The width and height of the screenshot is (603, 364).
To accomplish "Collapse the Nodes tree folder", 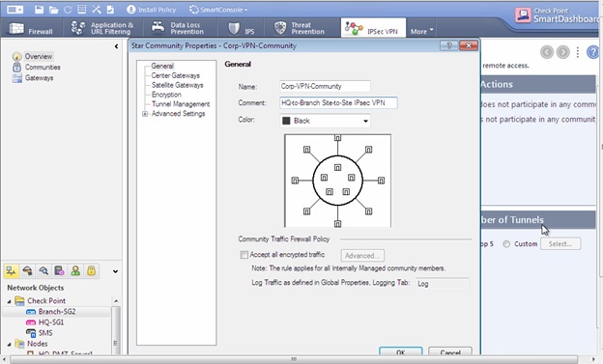I will 10,344.
